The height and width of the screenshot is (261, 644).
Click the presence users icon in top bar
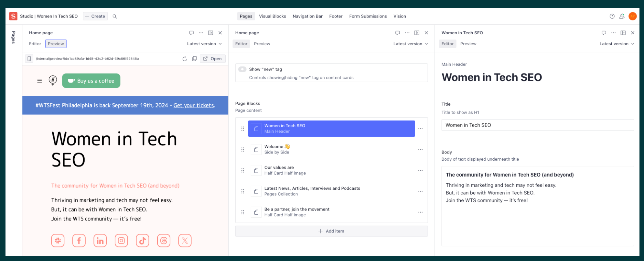(622, 16)
